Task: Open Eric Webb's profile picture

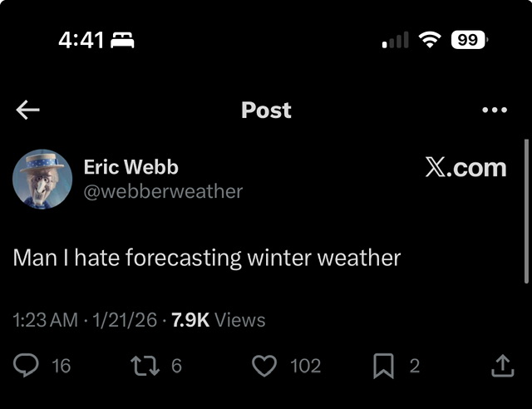Action: [42, 179]
